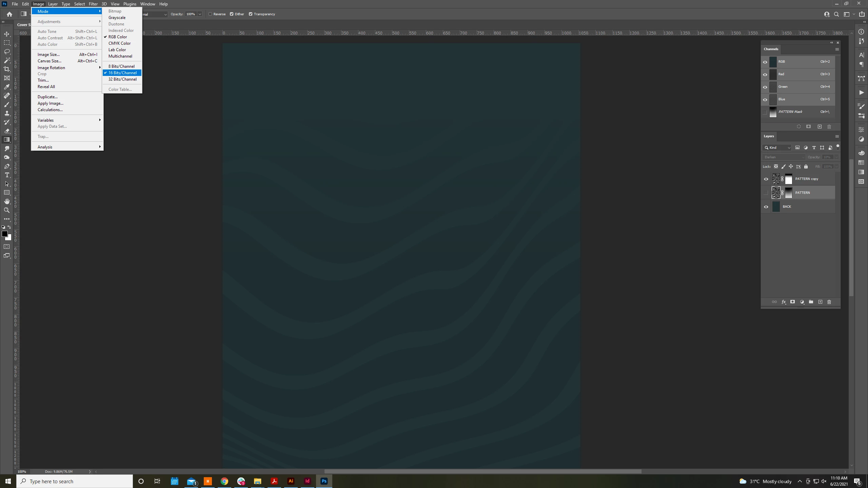Select 8 Bits/Channel option
Screen dimensions: 868x488
[121, 66]
